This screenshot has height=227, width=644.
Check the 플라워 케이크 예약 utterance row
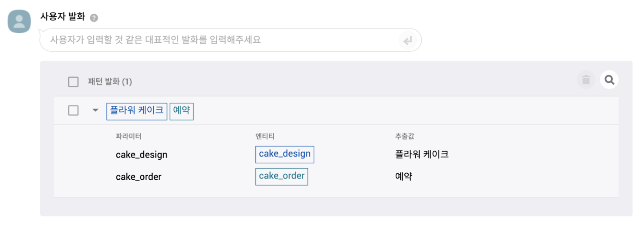[x=73, y=110]
